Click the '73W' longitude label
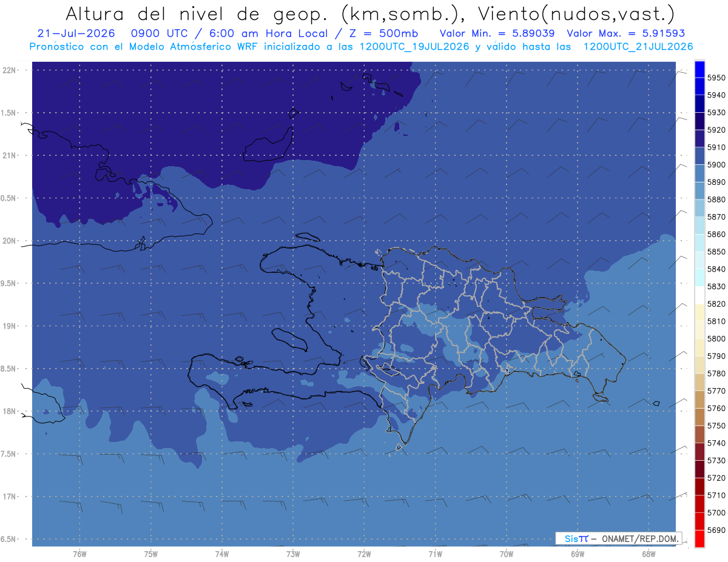The width and height of the screenshot is (728, 562). tap(293, 554)
